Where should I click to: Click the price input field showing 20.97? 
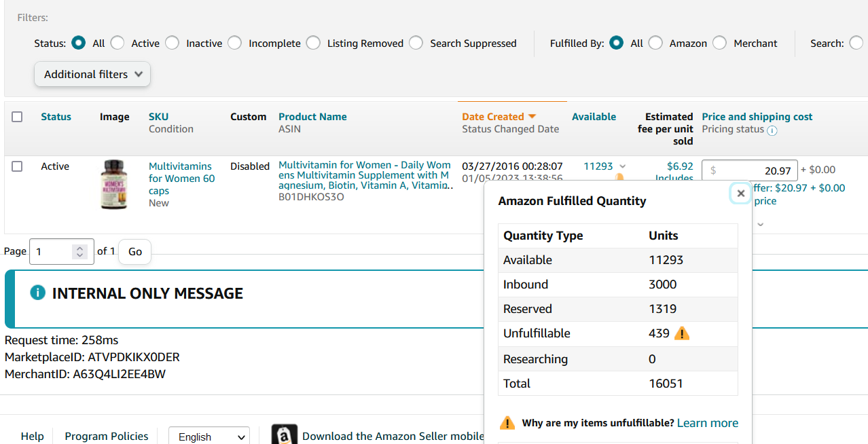coord(750,170)
